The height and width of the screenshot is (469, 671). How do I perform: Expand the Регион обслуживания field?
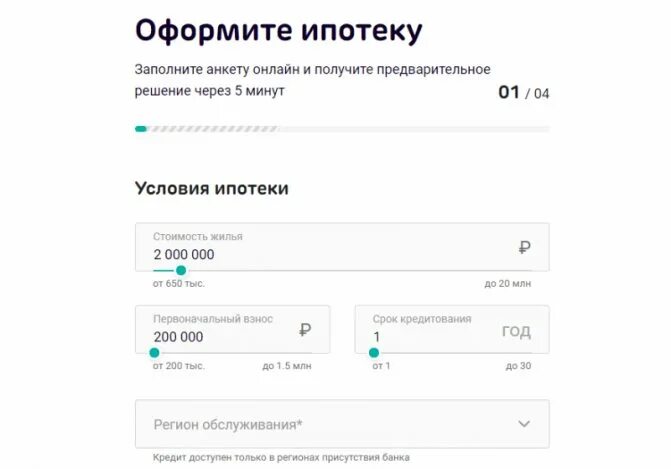(342, 424)
